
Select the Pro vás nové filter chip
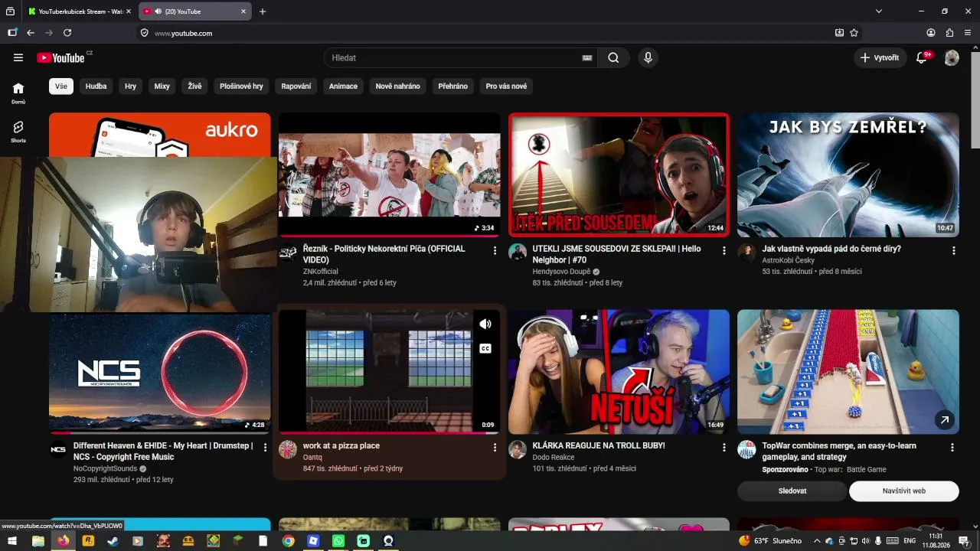point(507,86)
